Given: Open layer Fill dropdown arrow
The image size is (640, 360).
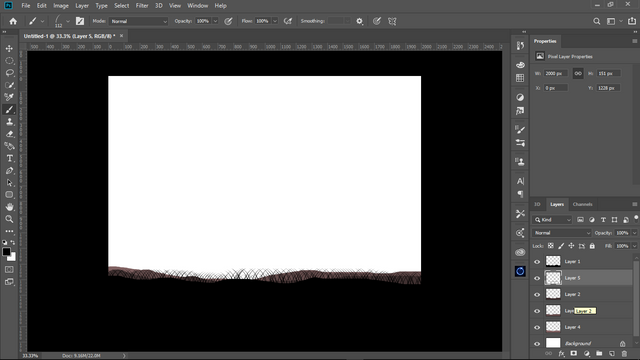Looking at the screenshot, I should coord(635,246).
